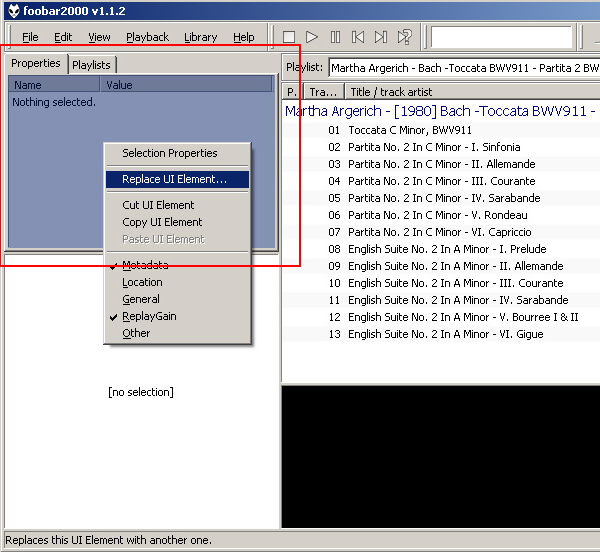Open the Edit menu
The image size is (600, 552).
63,37
